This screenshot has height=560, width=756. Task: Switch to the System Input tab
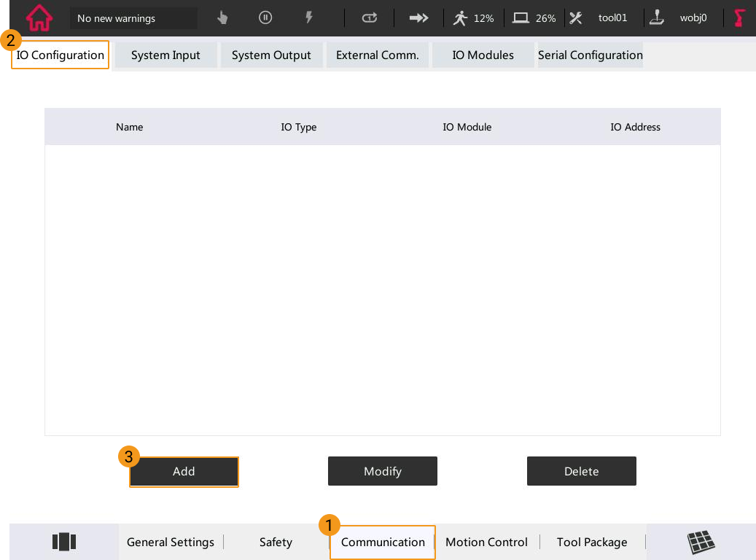click(x=165, y=55)
